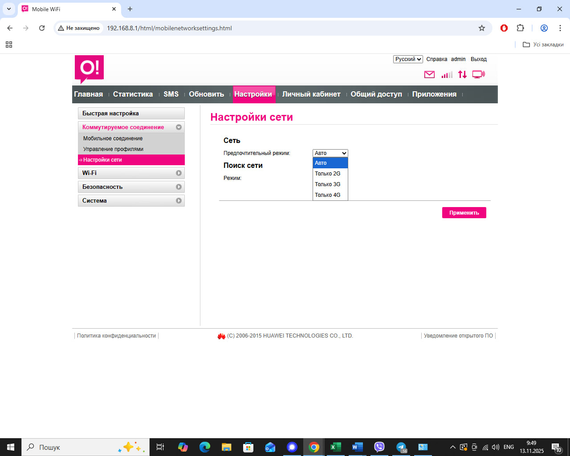Open Task View on the taskbar

160,447
